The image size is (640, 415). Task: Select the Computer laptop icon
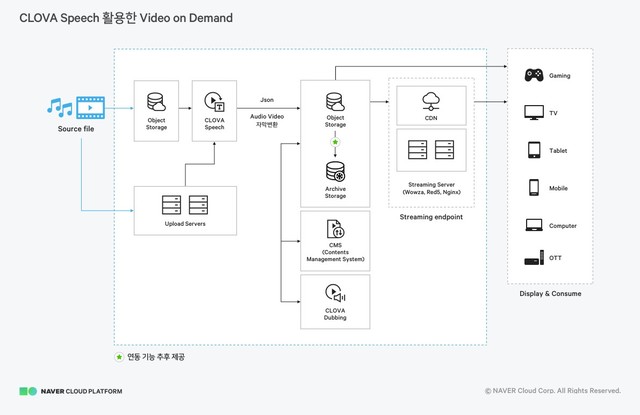pos(534,225)
